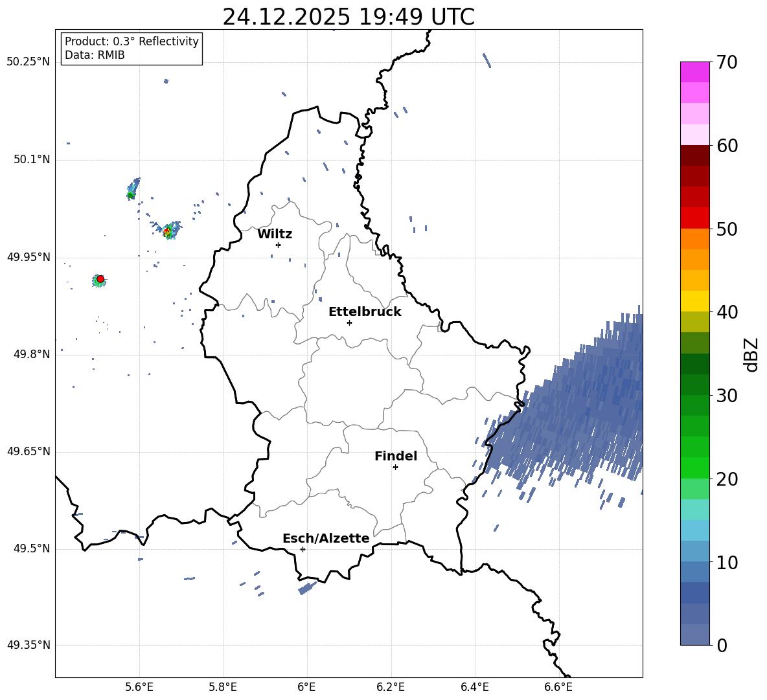767x700 pixels.
Task: Click the 5.6°E longitude label
Action: [139, 687]
